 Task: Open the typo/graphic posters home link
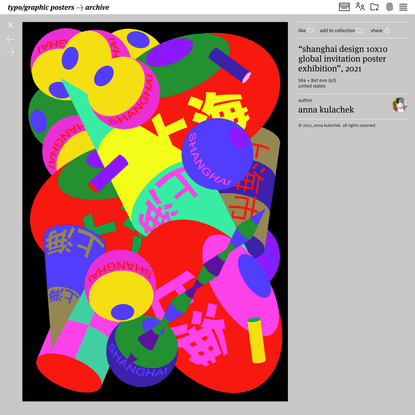(41, 7)
